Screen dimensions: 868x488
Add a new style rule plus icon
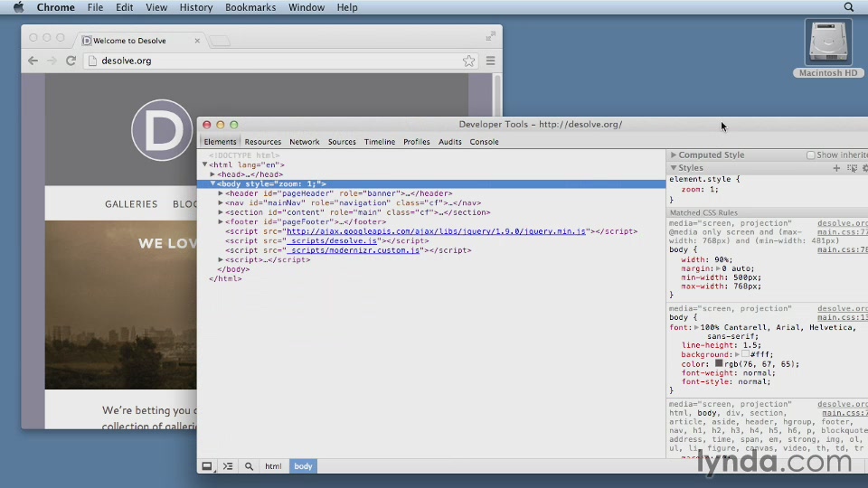pyautogui.click(x=836, y=168)
